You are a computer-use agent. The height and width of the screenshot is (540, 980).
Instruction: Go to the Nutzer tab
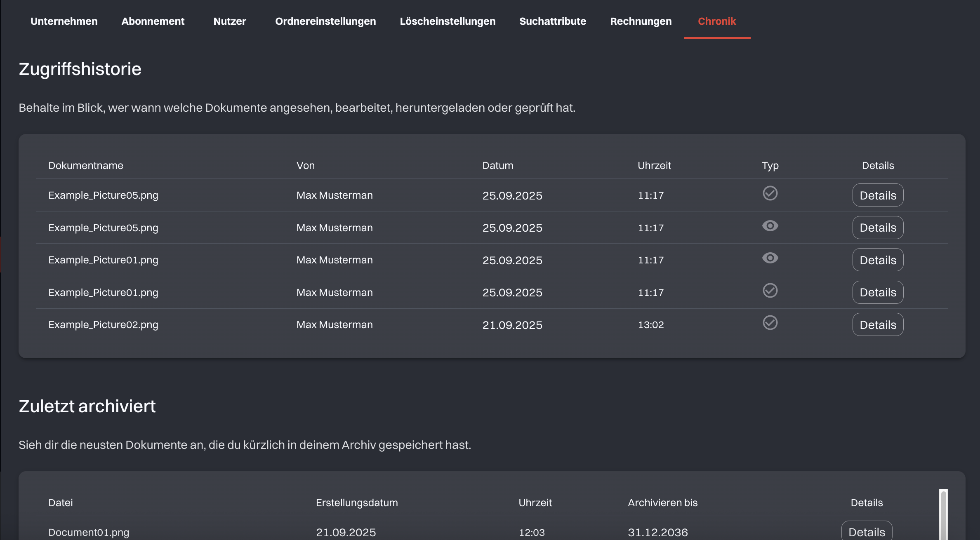pyautogui.click(x=230, y=21)
